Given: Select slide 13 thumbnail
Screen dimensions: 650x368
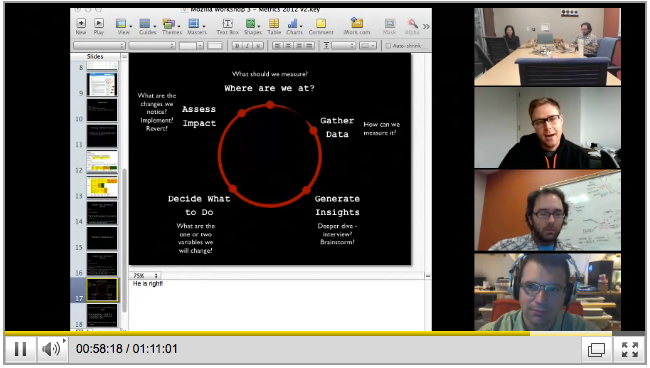Looking at the screenshot, I should [x=102, y=187].
